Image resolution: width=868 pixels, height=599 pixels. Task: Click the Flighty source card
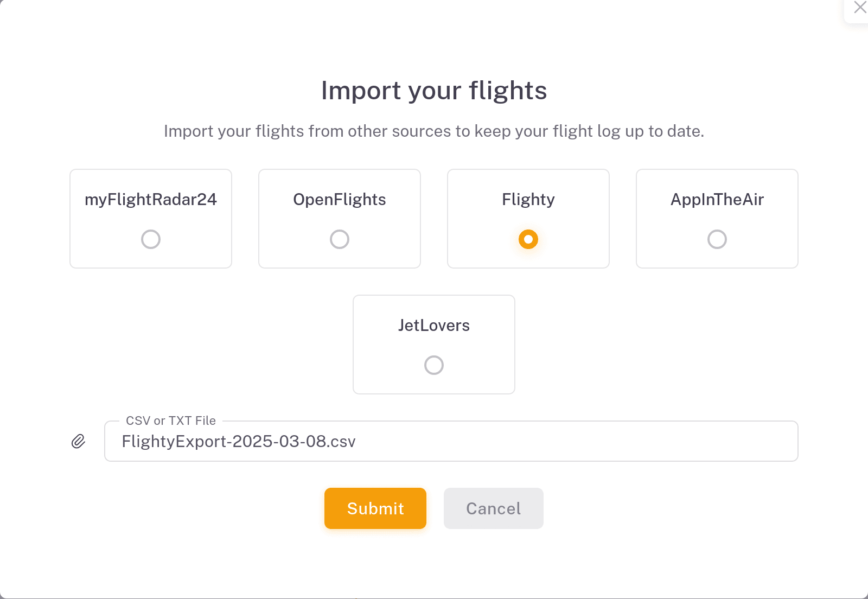pyautogui.click(x=528, y=219)
